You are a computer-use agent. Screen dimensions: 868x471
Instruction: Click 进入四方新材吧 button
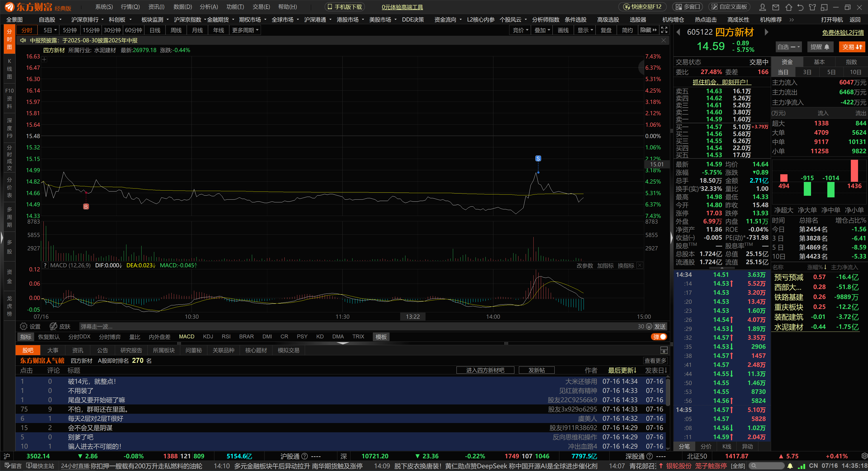click(485, 370)
